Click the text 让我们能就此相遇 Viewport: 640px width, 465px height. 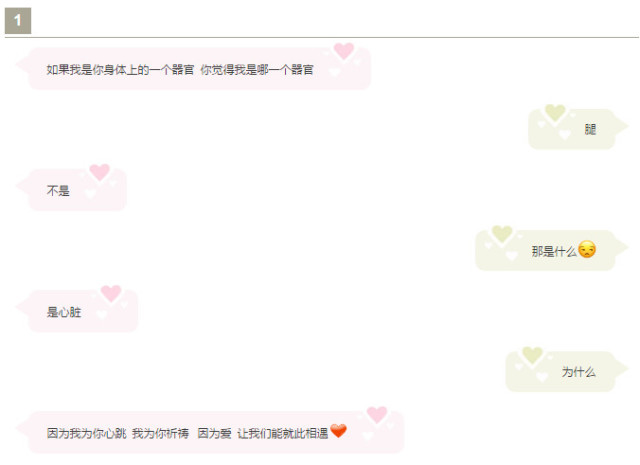point(283,433)
